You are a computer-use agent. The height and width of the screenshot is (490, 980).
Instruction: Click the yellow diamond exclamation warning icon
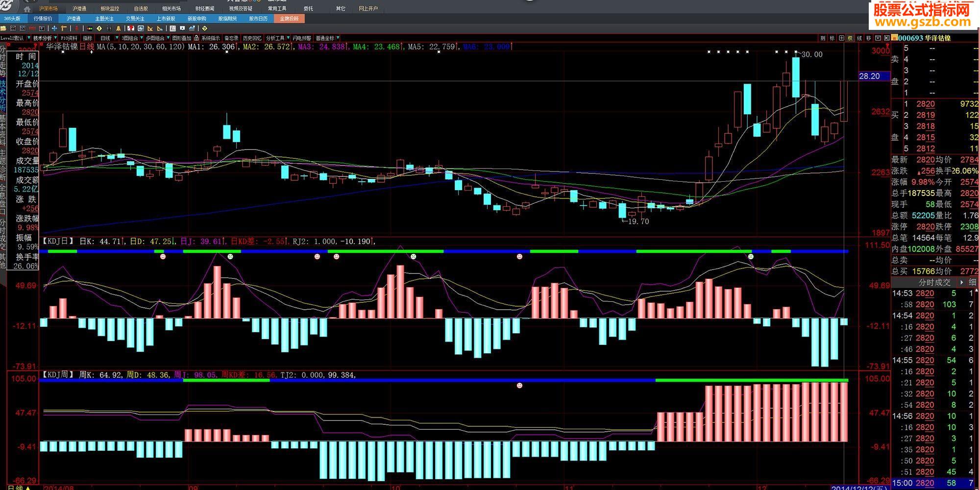click(x=99, y=28)
